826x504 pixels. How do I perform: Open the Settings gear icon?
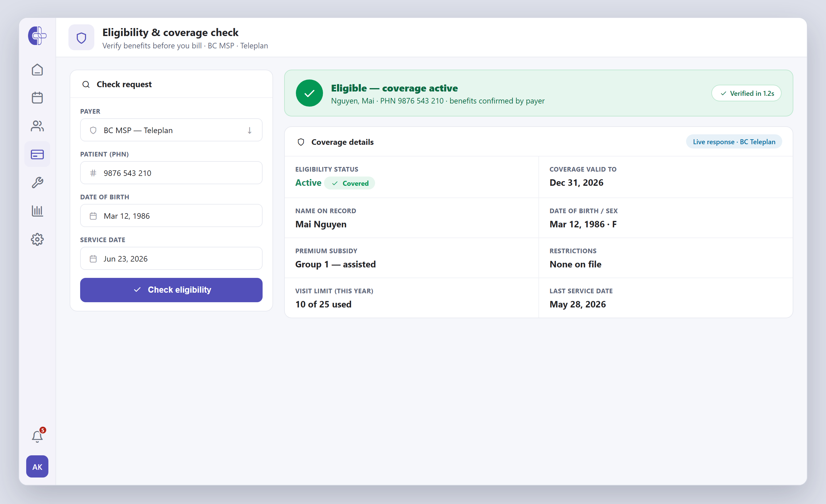[x=37, y=239]
